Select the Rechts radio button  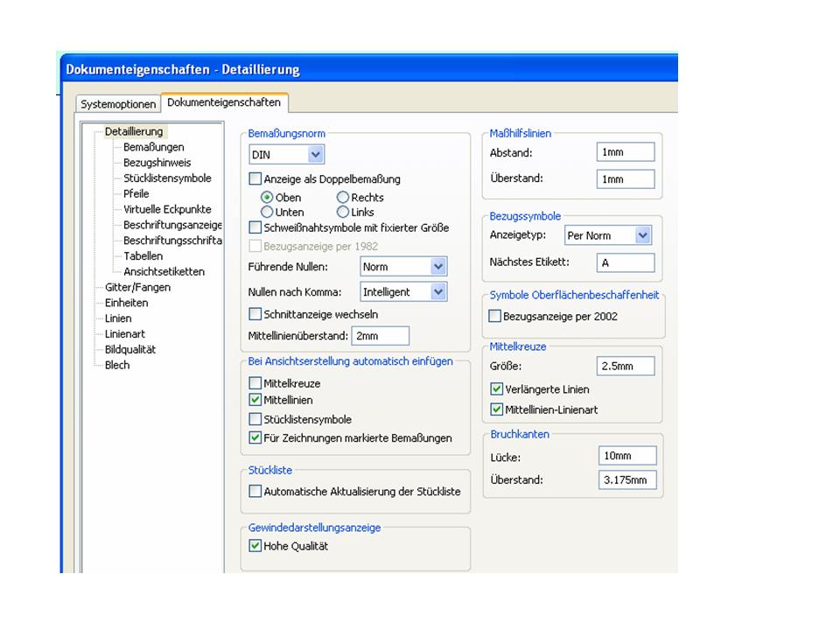(x=343, y=197)
